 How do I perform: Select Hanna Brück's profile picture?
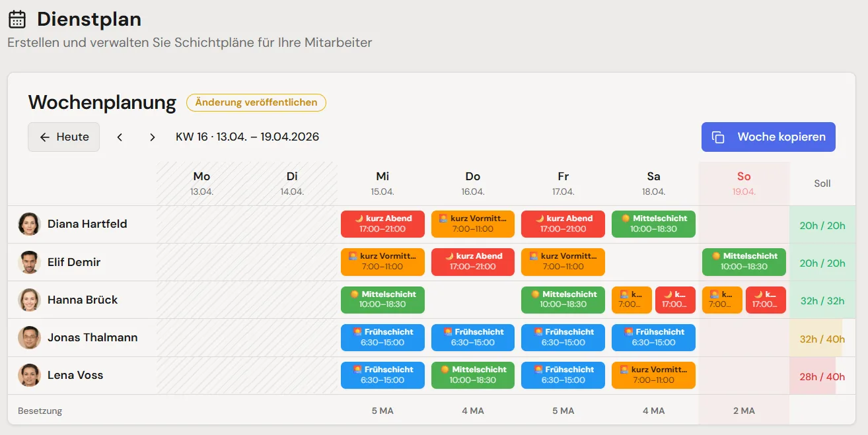[29, 300]
